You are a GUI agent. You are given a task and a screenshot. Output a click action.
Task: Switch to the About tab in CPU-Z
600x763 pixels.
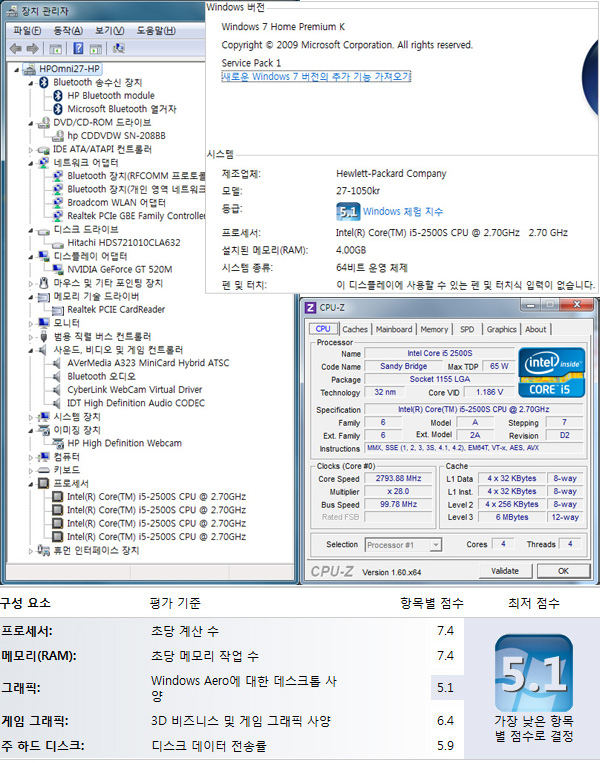[x=535, y=329]
